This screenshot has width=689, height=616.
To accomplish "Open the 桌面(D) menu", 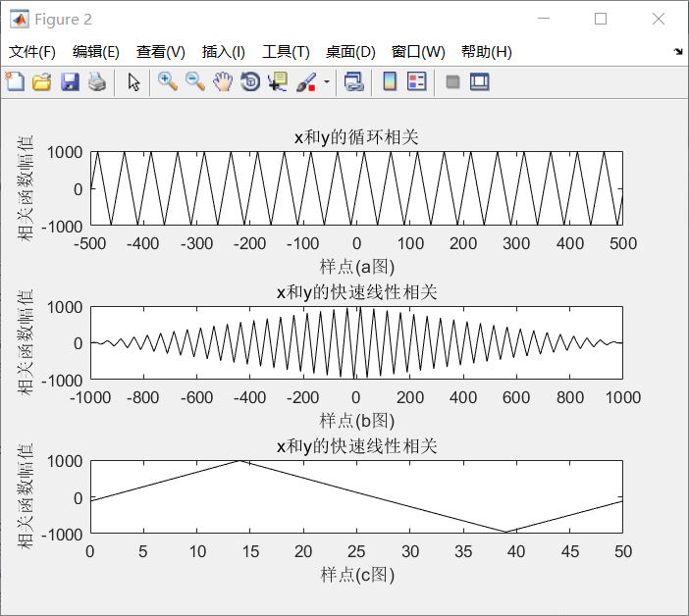I will point(350,52).
